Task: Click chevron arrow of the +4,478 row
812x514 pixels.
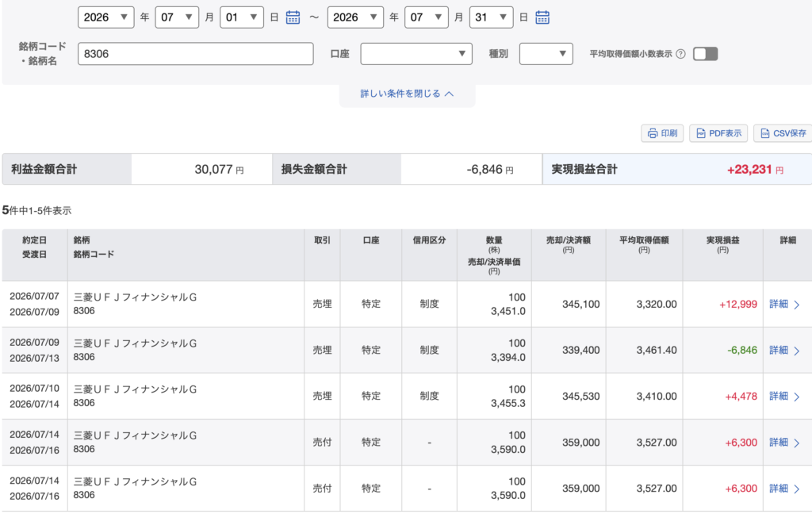Action: tap(797, 397)
